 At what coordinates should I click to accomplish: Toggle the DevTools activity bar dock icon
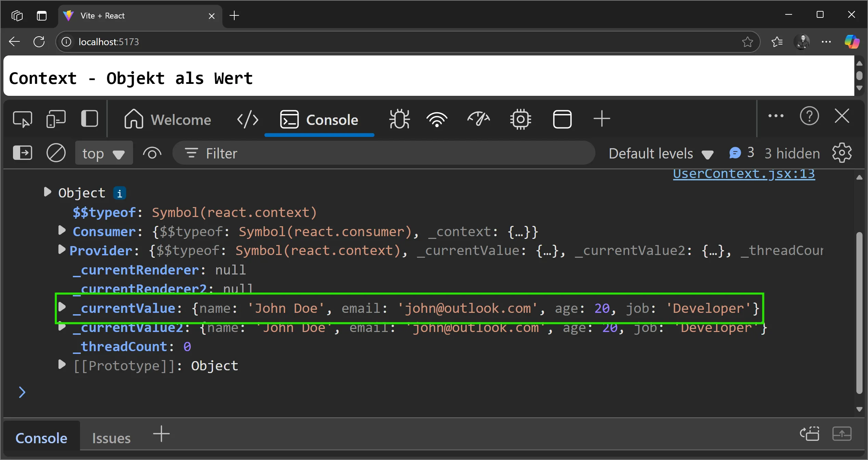pos(90,119)
